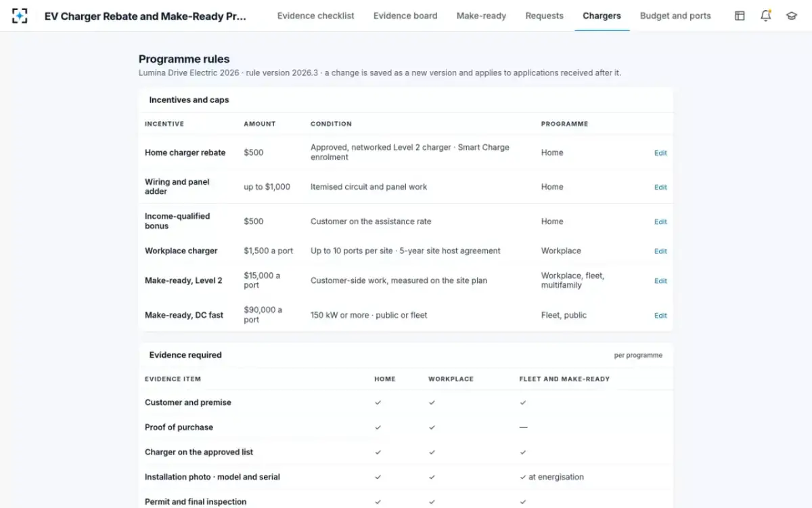This screenshot has width=812, height=508.
Task: Go to the Make-ready tab
Action: coord(481,16)
